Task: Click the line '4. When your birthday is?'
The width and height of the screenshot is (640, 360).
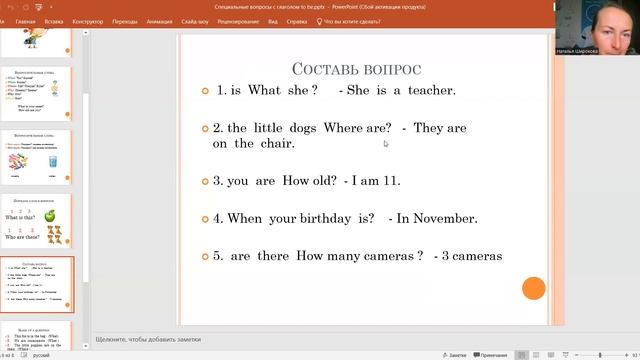Action: pos(293,218)
